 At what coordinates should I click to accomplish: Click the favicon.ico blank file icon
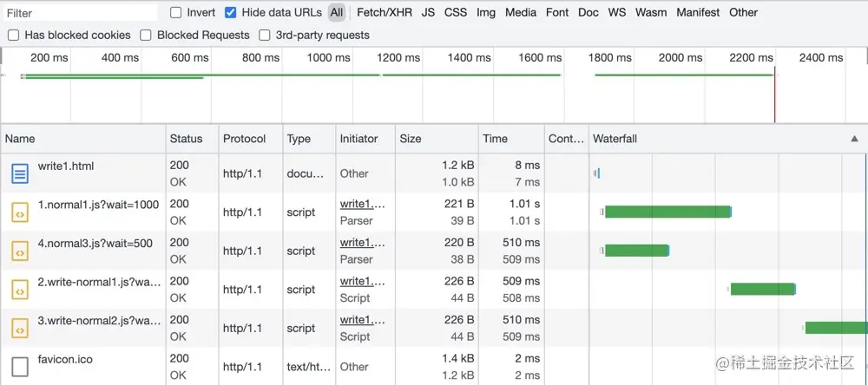(20, 366)
